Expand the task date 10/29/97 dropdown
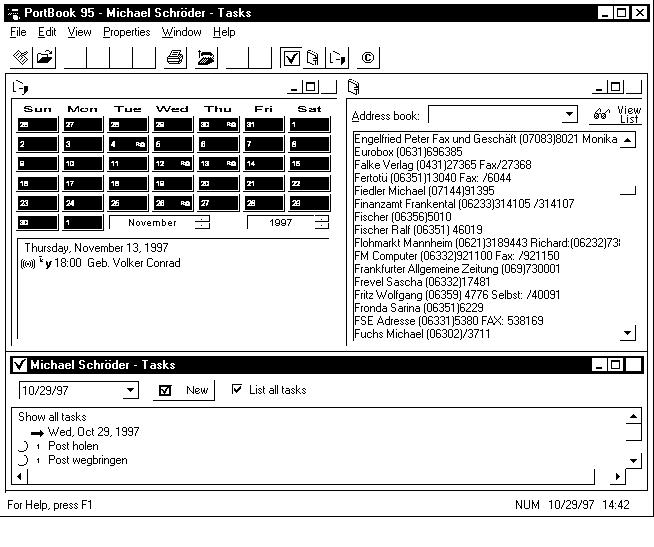Viewport: 654px width, 547px height. click(131, 390)
